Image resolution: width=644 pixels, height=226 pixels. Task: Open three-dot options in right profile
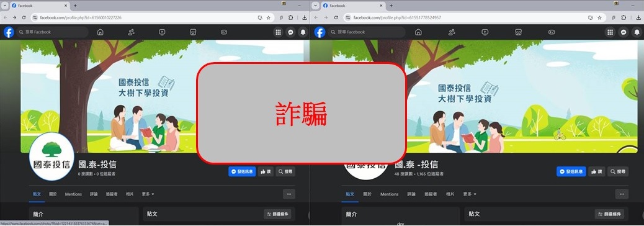pyautogui.click(x=622, y=194)
